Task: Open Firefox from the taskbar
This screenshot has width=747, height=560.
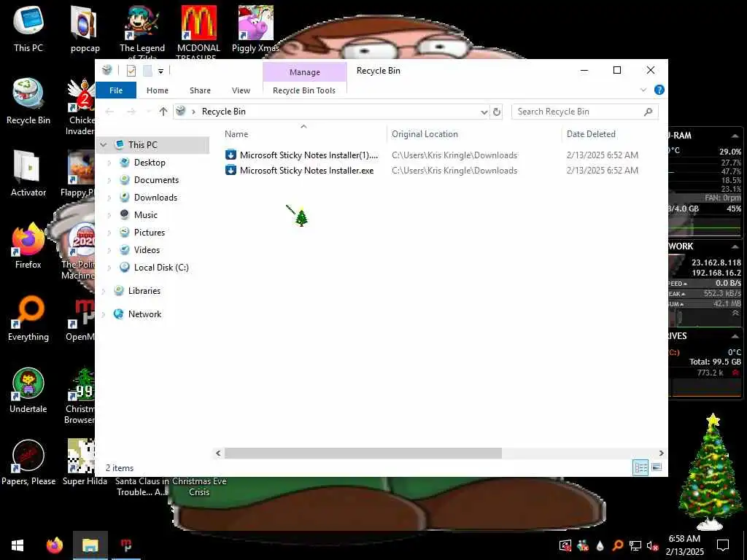Action: click(x=54, y=545)
